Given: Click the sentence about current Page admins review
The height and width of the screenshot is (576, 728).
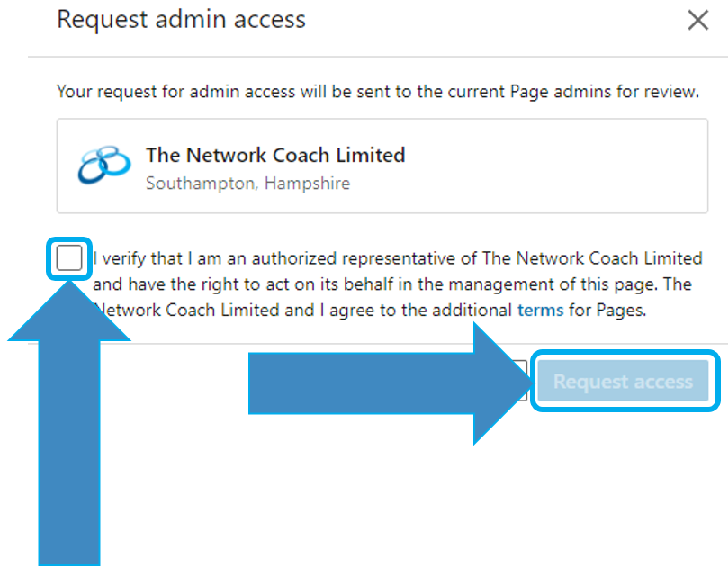Looking at the screenshot, I should [377, 92].
